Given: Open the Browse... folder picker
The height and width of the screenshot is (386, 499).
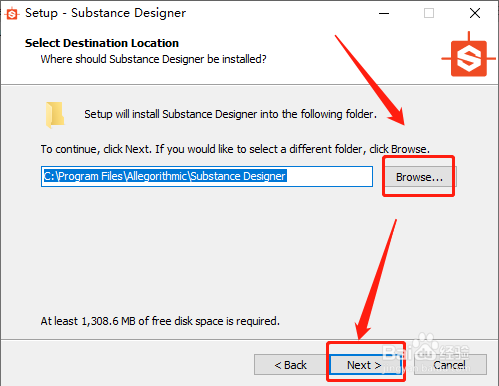Looking at the screenshot, I should [x=419, y=177].
